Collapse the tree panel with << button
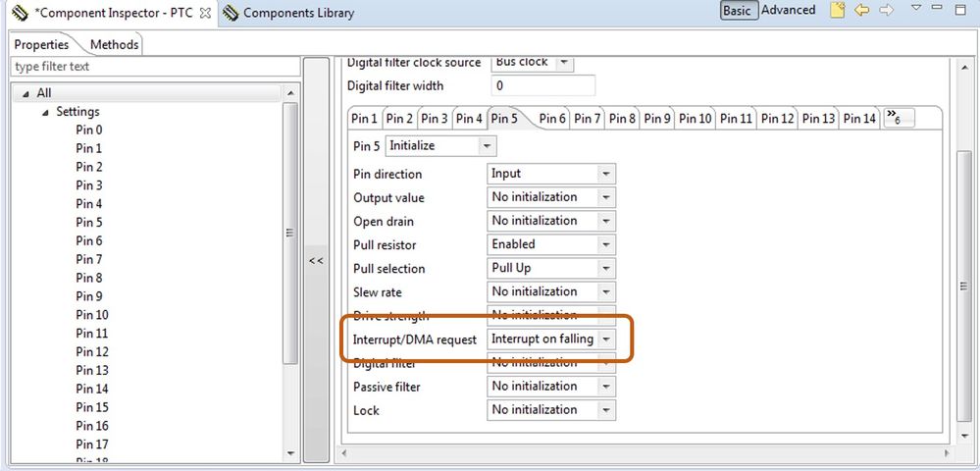Viewport: 980px width, 471px height. pos(316,260)
